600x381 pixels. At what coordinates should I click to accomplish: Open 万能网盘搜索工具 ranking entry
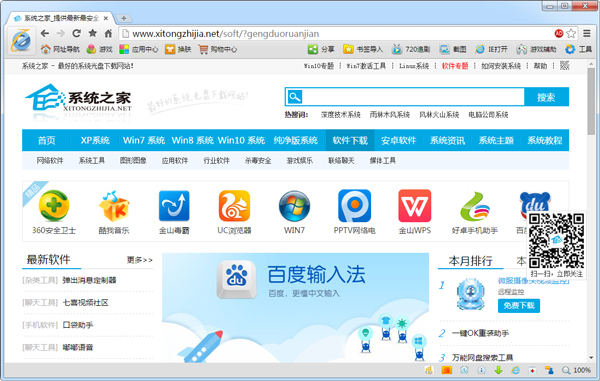[482, 358]
